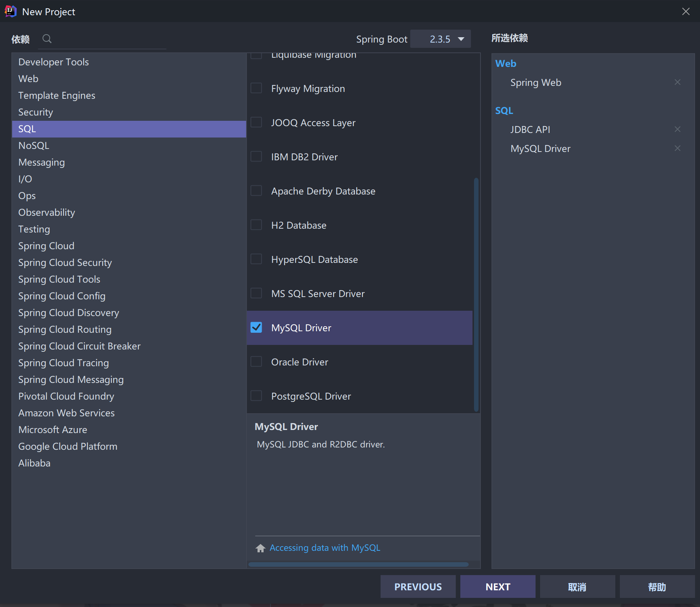Select Pivotal Cloud Foundry category
700x607 pixels.
click(129, 396)
